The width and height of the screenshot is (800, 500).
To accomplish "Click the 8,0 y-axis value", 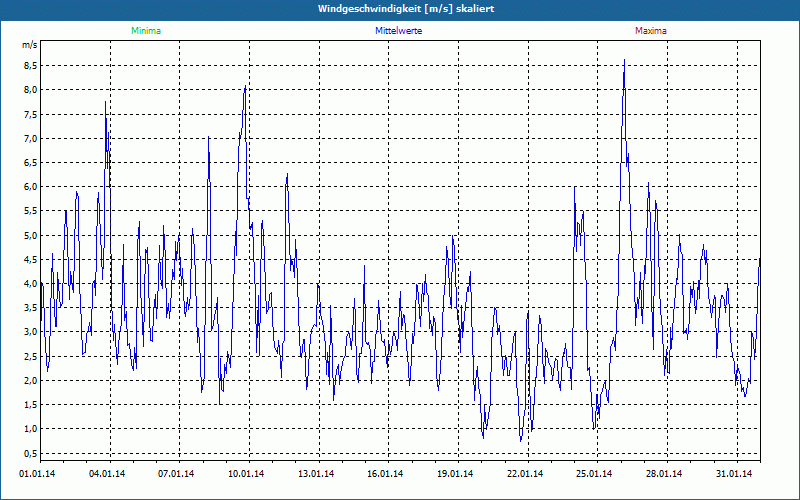I will point(31,90).
